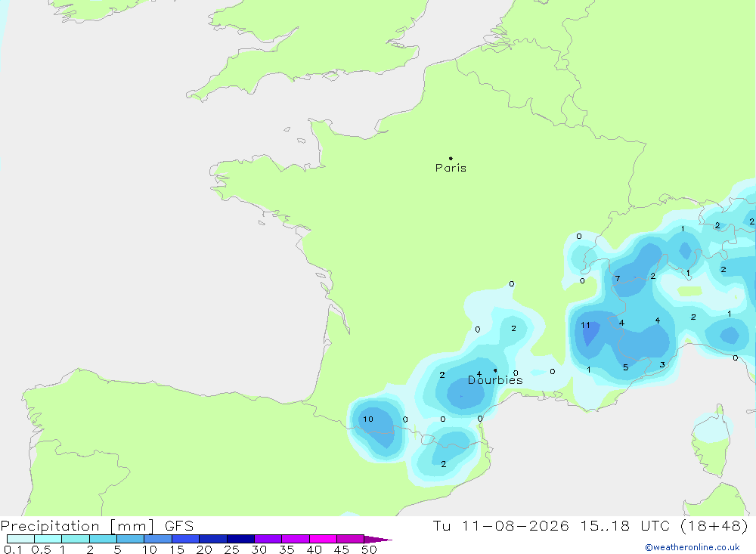Screen dimensions: 756x554
Task: Click the '10' precipitation value near Pyrenees
Action: tap(368, 419)
